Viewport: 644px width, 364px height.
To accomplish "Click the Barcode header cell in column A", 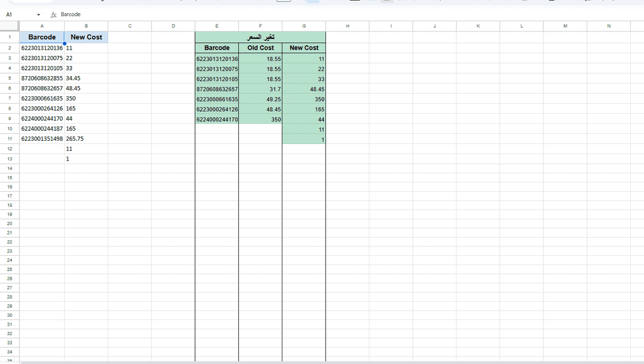I will tap(42, 37).
